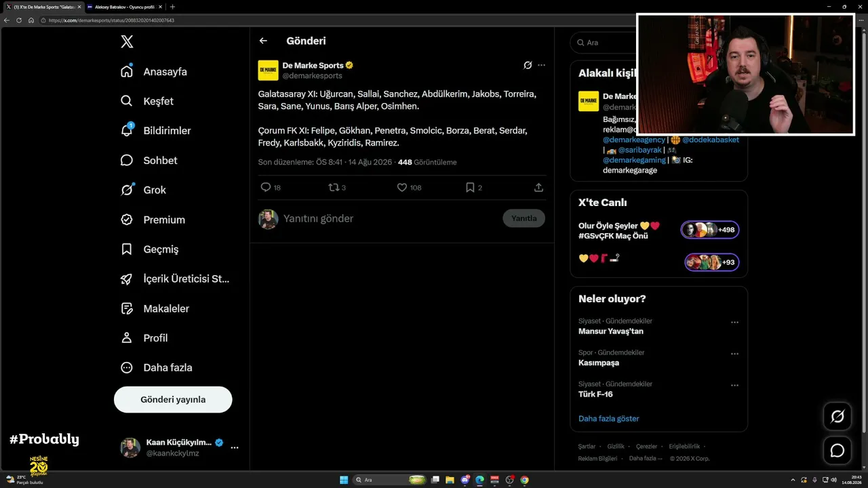Open a new browser tab
This screenshot has width=868, height=488.
coord(172,7)
